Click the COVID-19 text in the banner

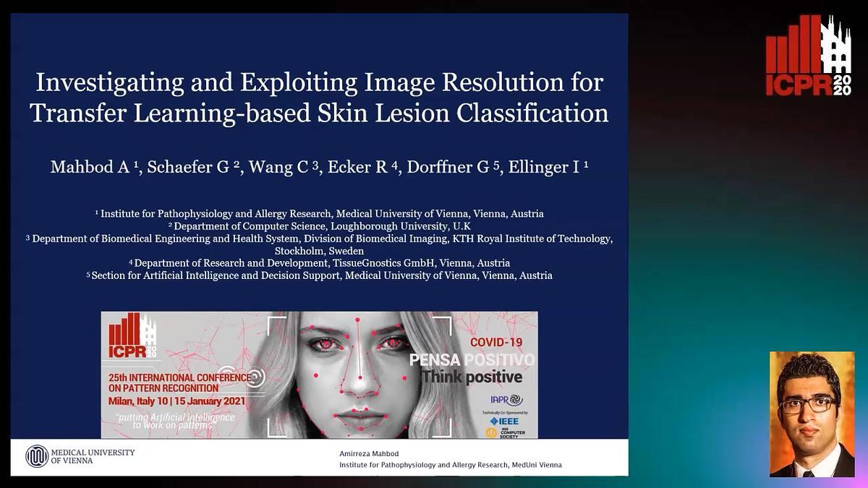[x=496, y=342]
